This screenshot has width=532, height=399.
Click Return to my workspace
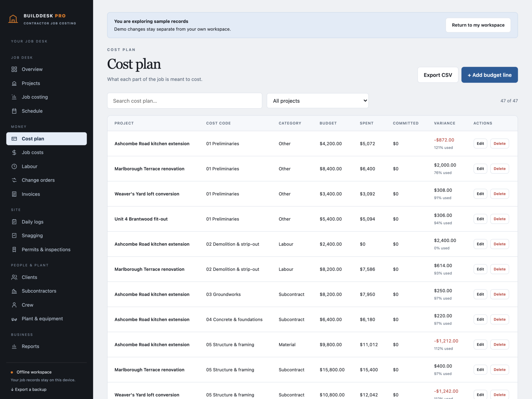tap(478, 25)
